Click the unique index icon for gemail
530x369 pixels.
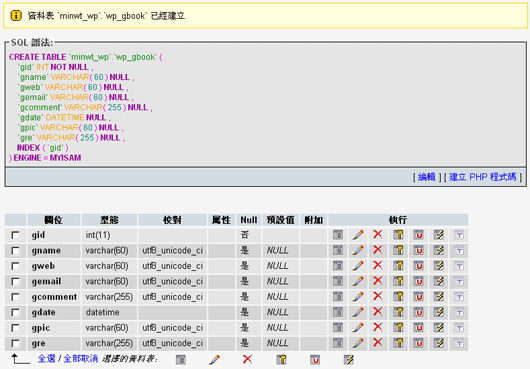coord(418,281)
